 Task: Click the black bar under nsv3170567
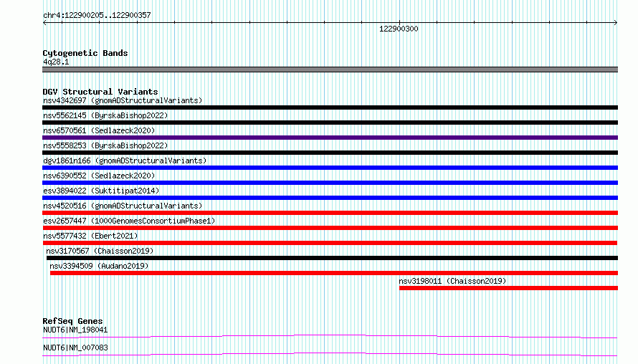point(332,258)
